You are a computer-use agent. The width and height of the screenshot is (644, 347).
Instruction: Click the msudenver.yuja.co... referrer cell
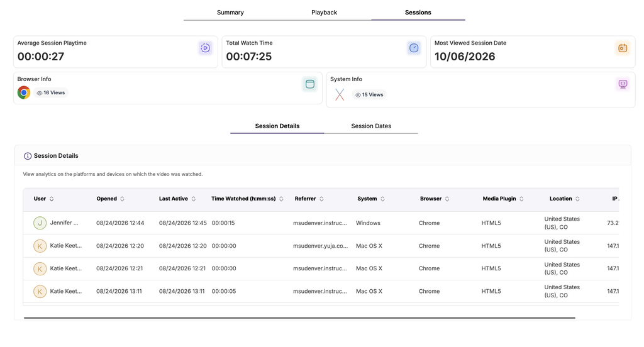(x=320, y=246)
